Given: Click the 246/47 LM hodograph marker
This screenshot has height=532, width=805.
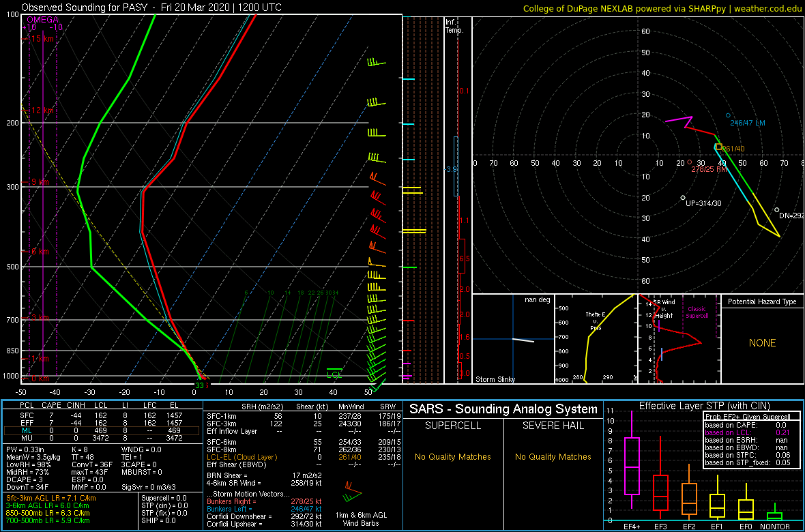Looking at the screenshot, I should 727,115.
